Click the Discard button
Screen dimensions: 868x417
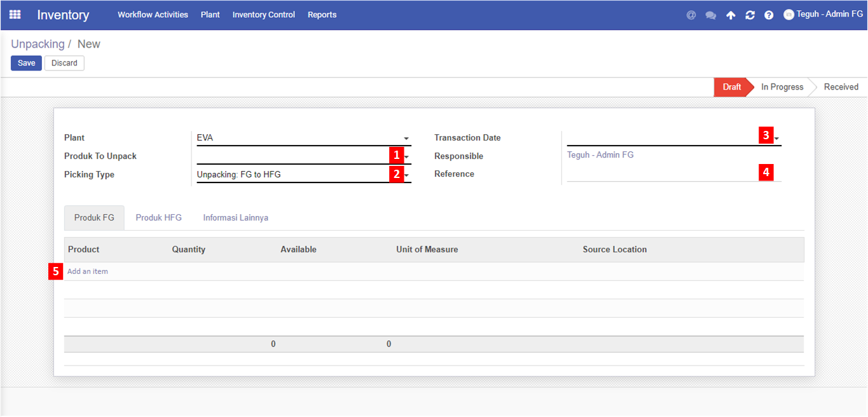[64, 63]
